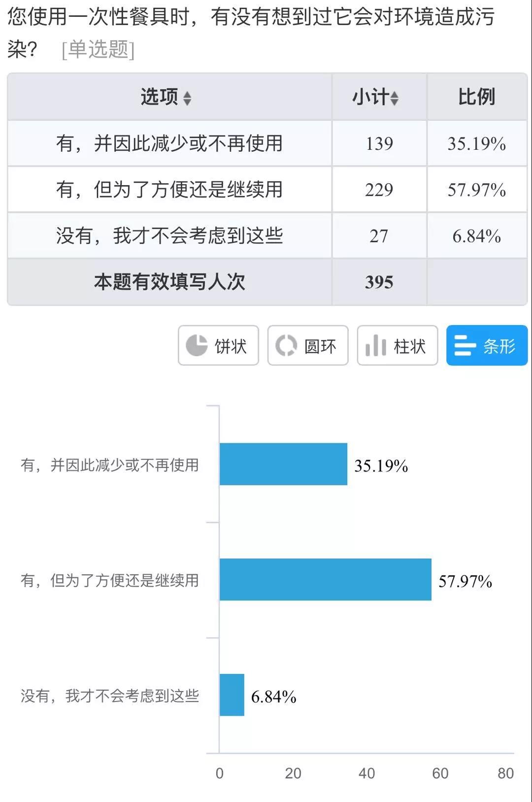Switch to 饼状 chart view

218,345
